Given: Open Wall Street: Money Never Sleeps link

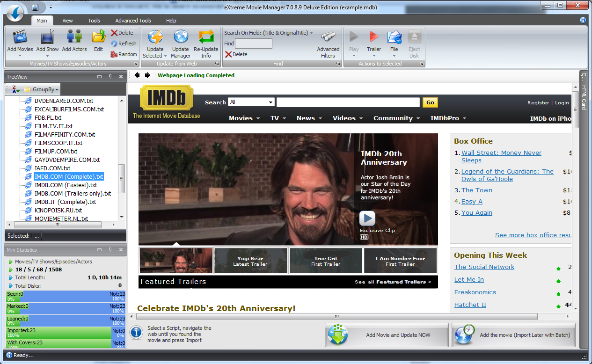Looking at the screenshot, I should (501, 156).
